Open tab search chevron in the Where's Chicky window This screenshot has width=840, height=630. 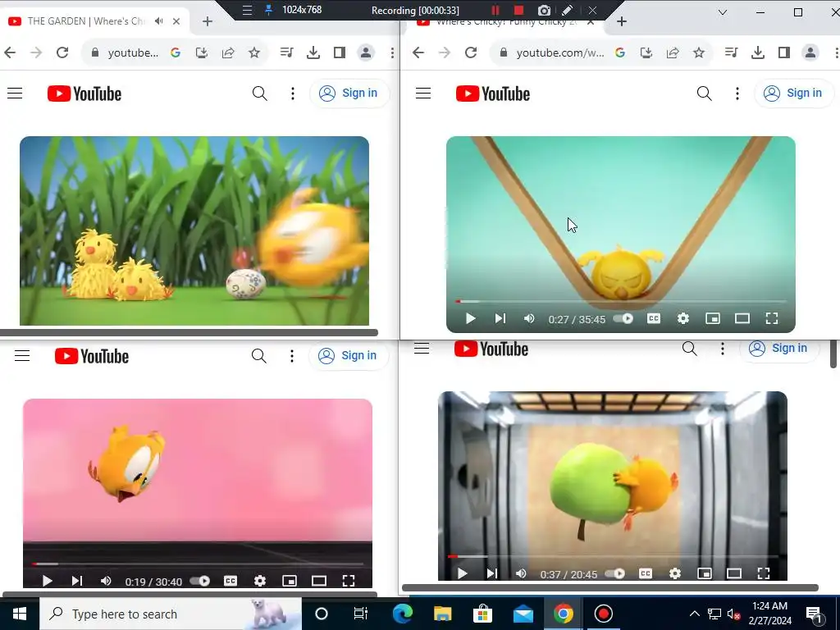(x=722, y=11)
